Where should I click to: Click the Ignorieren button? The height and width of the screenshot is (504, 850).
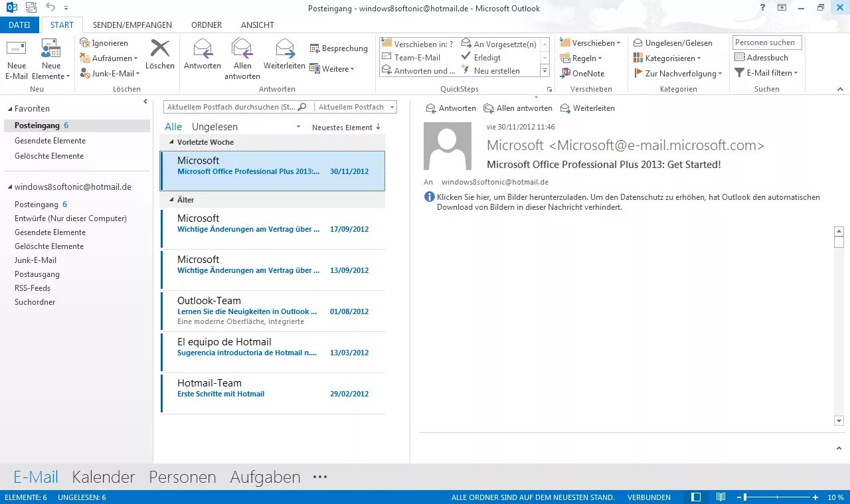(x=104, y=43)
